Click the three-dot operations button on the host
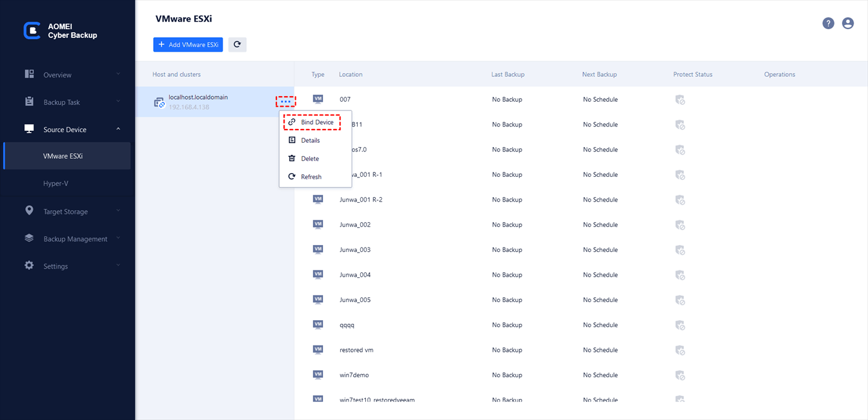This screenshot has height=420, width=868. coord(285,101)
